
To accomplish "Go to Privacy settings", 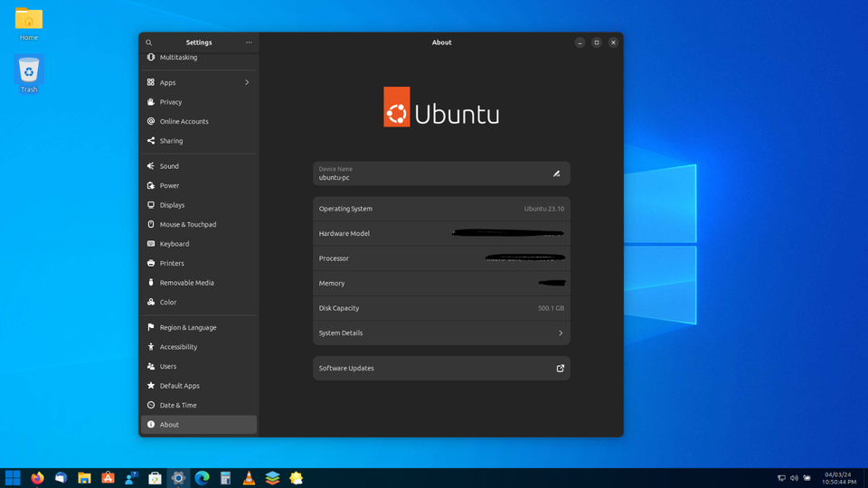I will [x=199, y=102].
